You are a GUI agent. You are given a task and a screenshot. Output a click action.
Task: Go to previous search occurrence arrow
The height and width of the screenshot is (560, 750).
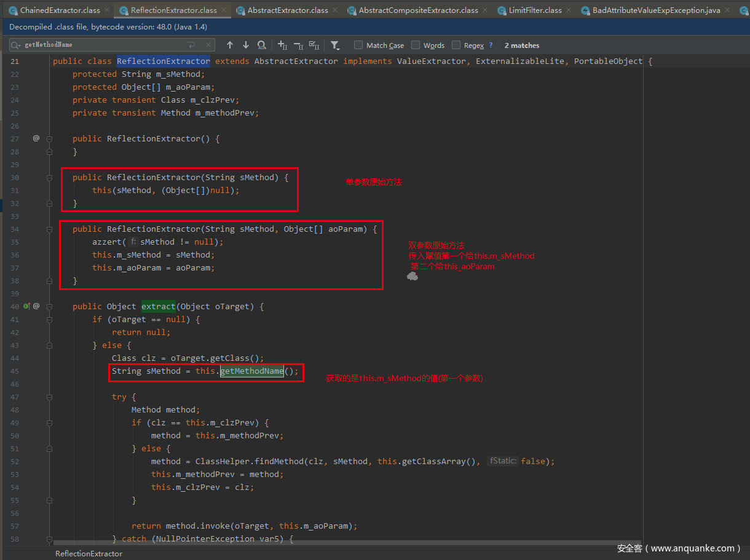230,45
